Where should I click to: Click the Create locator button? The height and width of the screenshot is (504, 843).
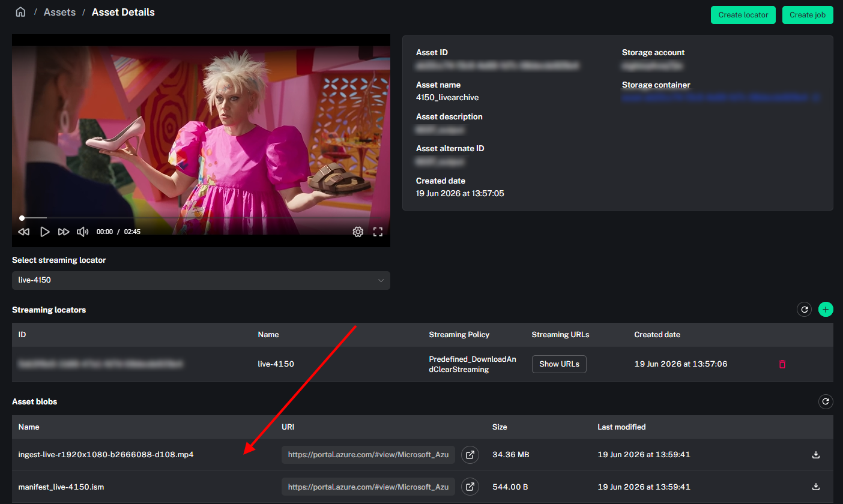pyautogui.click(x=743, y=15)
